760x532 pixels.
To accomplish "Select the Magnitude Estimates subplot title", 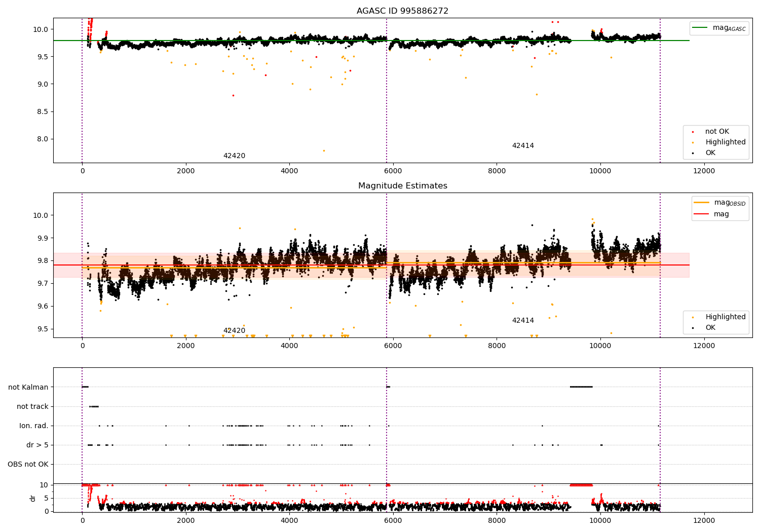I will click(x=402, y=186).
